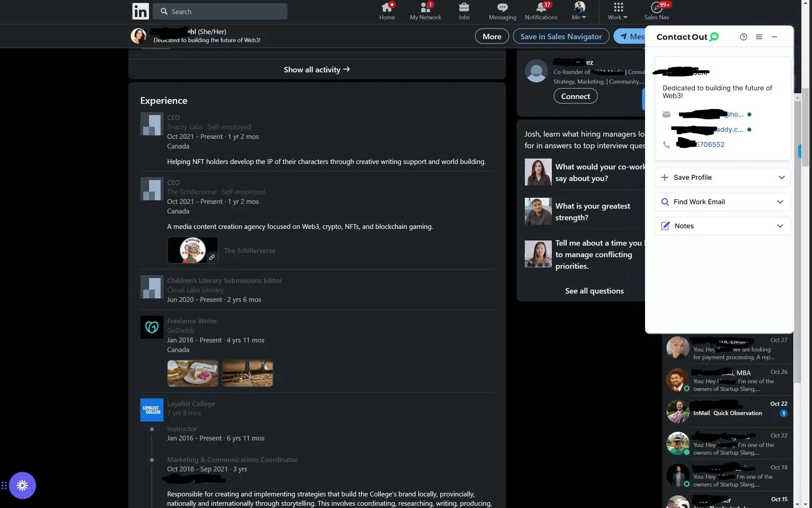Click Show all activity link
Image resolution: width=812 pixels, height=508 pixels.
click(x=317, y=70)
